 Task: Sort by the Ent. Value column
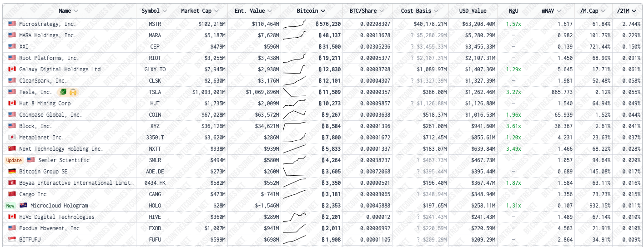[254, 11]
